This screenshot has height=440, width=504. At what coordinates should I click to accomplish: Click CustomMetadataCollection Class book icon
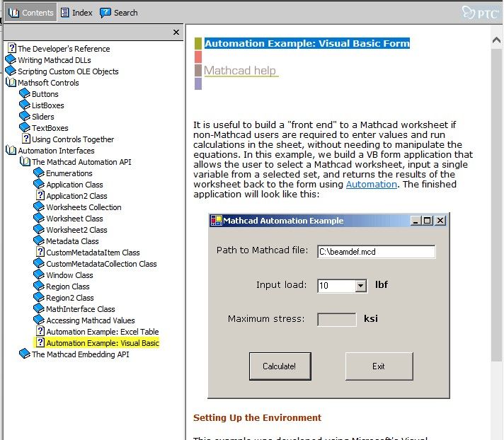coord(39,263)
